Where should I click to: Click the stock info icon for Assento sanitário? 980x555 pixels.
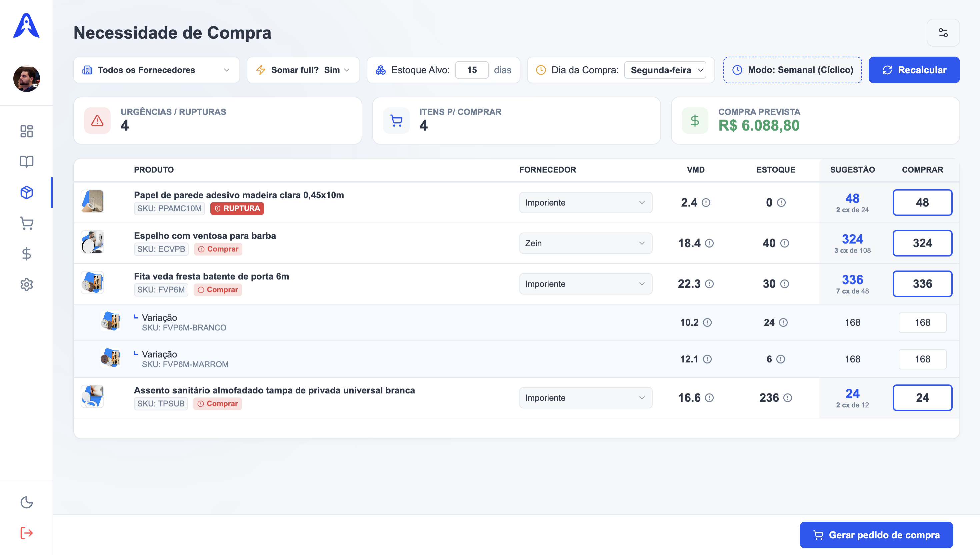pos(787,398)
